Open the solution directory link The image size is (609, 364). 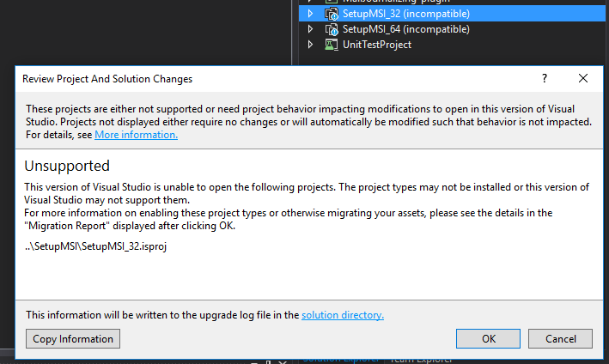click(343, 315)
